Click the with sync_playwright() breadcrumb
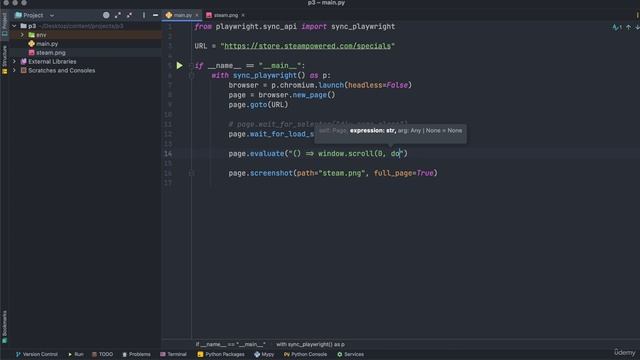The width and height of the screenshot is (640, 360). (310, 344)
